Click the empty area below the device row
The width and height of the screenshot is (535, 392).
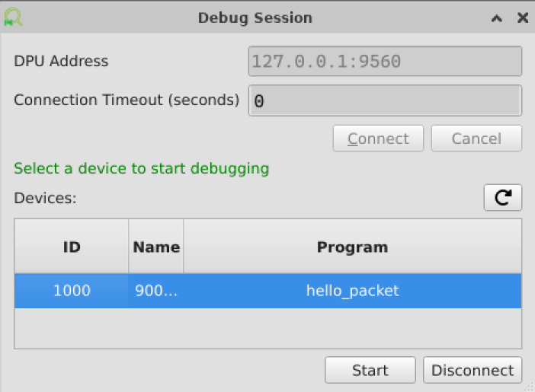click(267, 328)
